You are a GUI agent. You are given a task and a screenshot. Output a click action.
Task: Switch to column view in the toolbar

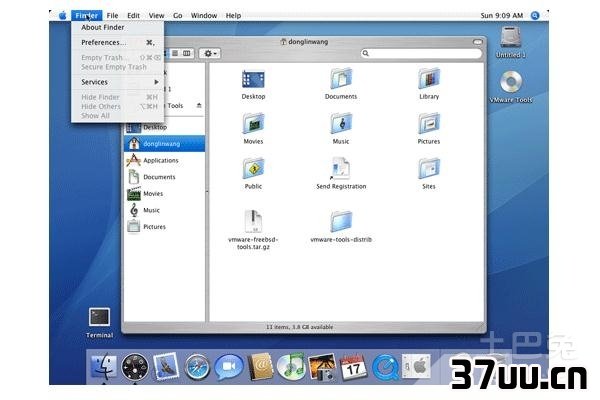[x=186, y=53]
